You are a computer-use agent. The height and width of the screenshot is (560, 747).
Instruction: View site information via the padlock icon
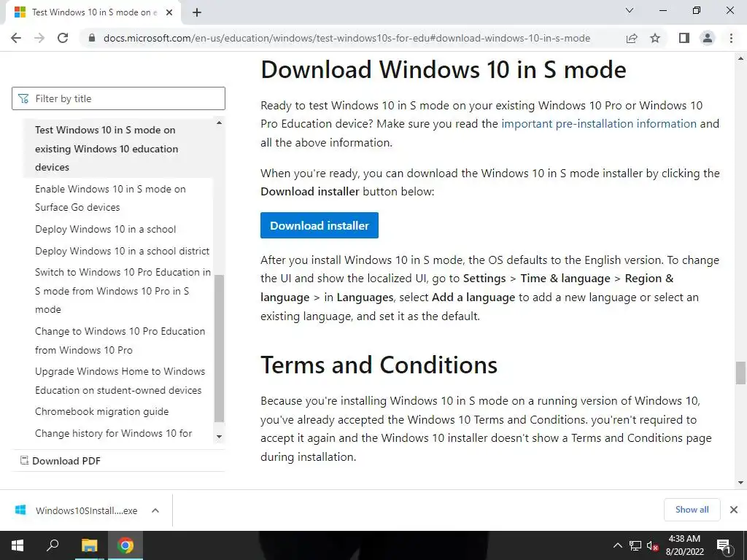[x=92, y=38]
